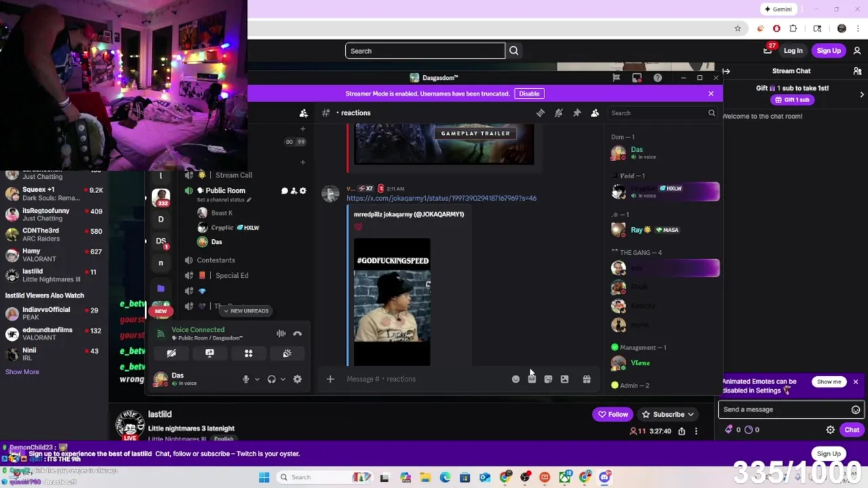Image resolution: width=868 pixels, height=488 pixels.
Task: Open Discord help question mark icon
Action: pyautogui.click(x=658, y=78)
